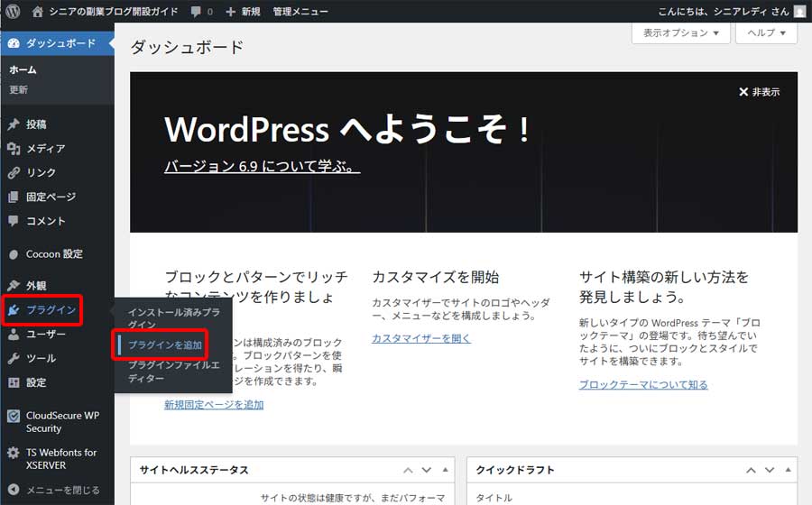
Task: Open 管理メニュー in admin bar
Action: click(300, 12)
